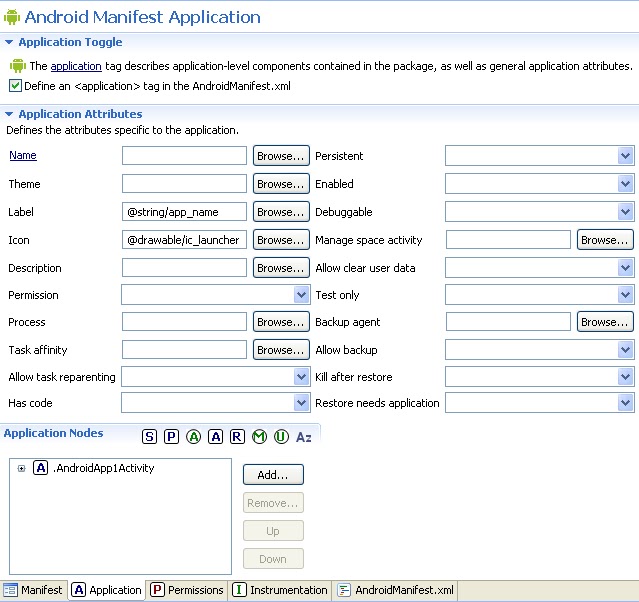Focus the Description text field
Screen dimensions: 639x602
click(x=184, y=268)
